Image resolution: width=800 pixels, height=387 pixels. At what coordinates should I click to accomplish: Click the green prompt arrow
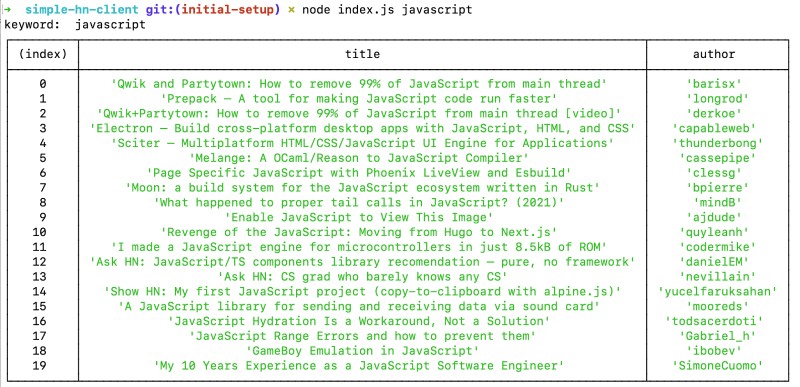(x=7, y=9)
